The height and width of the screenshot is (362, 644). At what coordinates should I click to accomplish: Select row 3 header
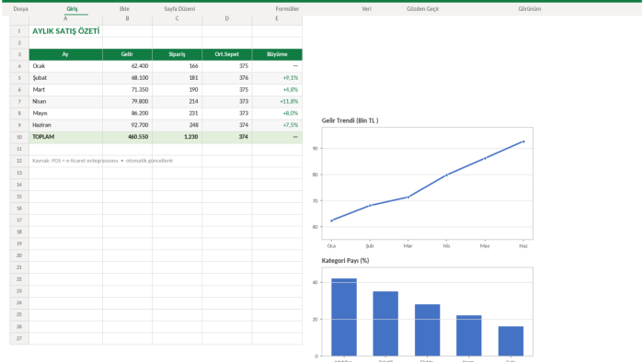point(19,54)
